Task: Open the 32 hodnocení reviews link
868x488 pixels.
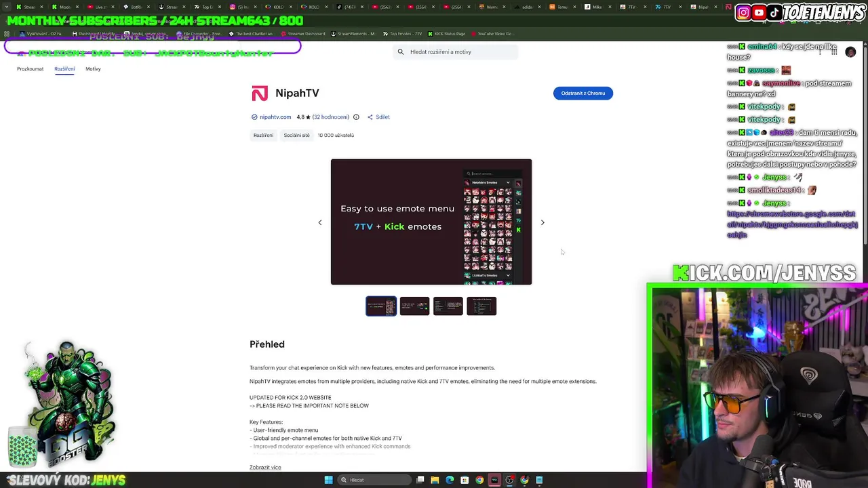Action: (331, 117)
